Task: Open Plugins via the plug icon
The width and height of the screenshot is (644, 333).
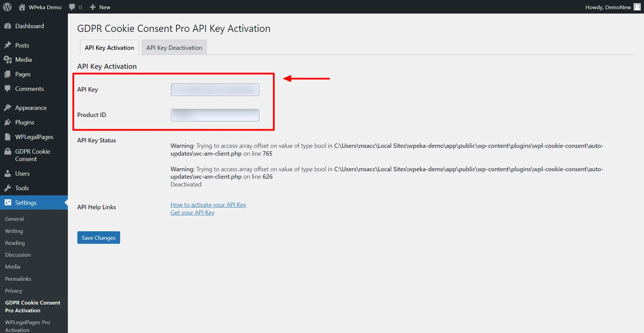Action: pyautogui.click(x=8, y=122)
